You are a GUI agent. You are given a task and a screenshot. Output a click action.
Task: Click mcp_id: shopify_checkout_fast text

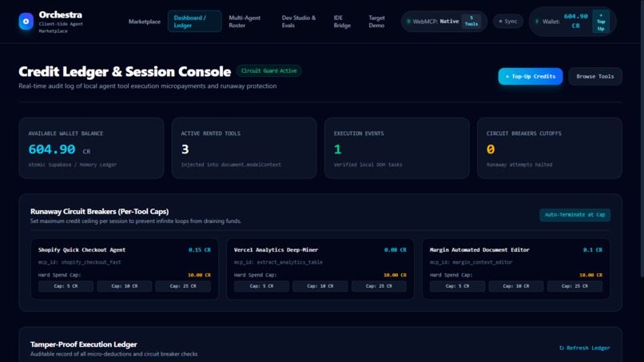[80, 262]
